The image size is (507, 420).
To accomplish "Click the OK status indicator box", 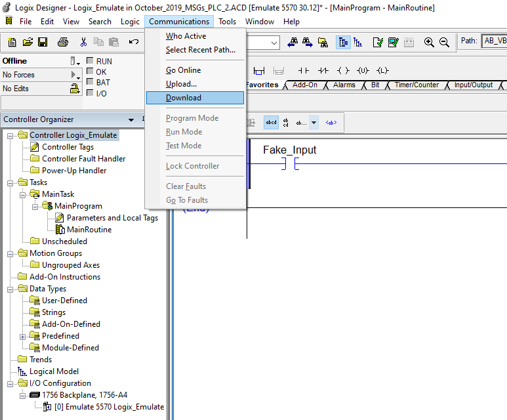I will pos(91,71).
